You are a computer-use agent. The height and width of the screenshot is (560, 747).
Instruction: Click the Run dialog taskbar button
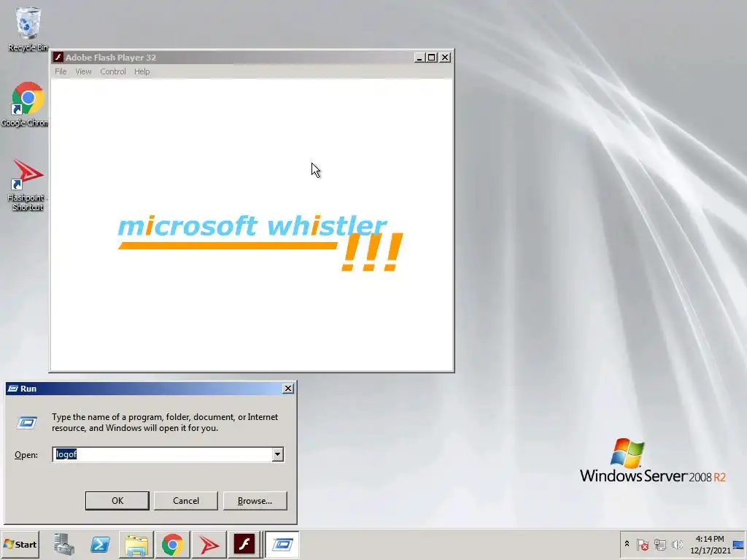pos(282,544)
